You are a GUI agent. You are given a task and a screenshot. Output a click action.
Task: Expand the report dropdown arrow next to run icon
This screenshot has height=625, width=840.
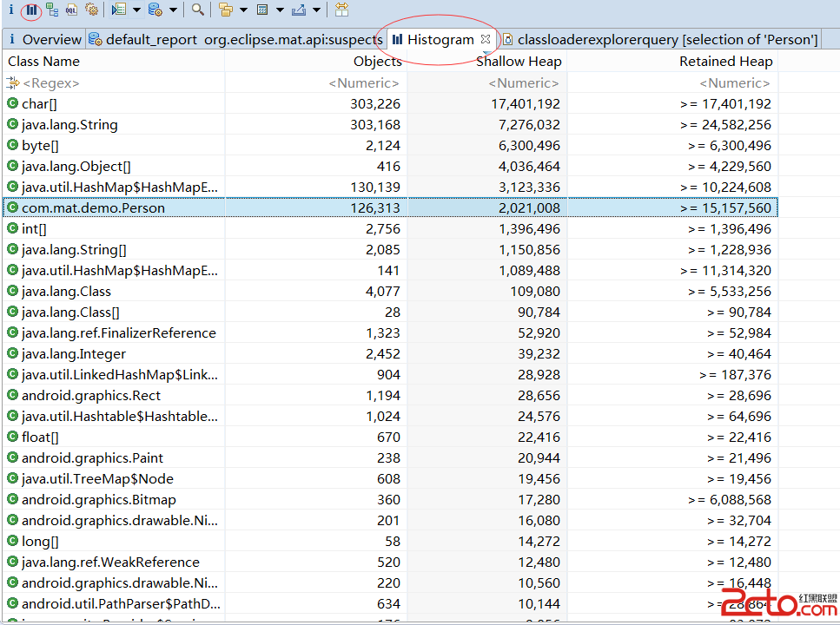tap(136, 10)
